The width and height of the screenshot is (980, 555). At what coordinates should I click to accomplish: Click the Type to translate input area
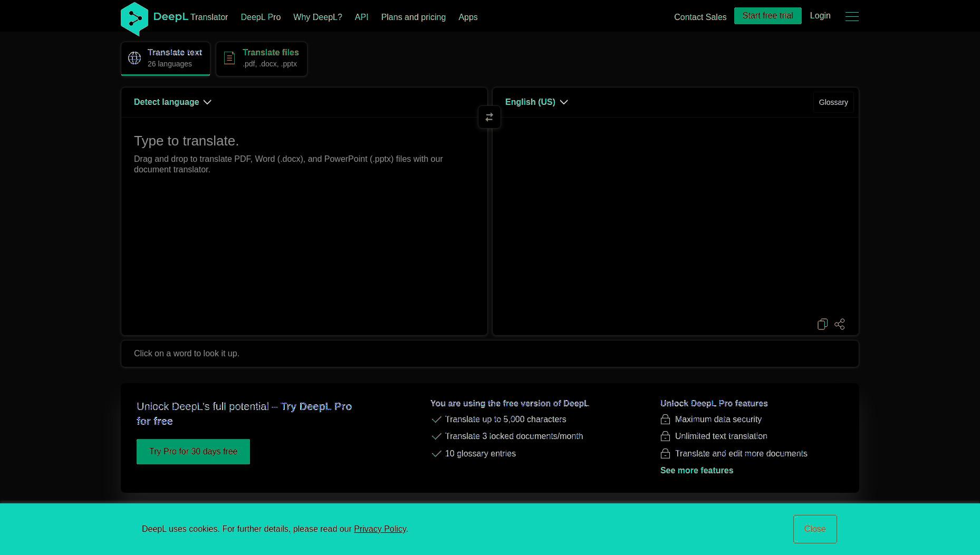click(304, 226)
